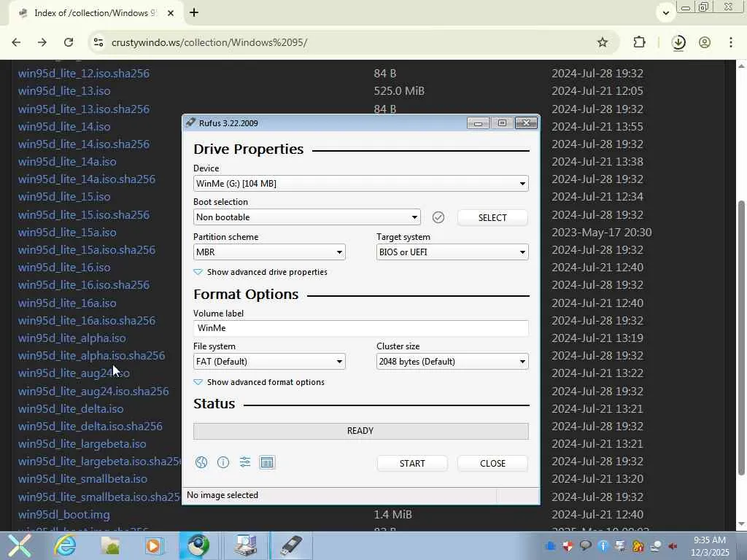The image size is (747, 560).
Task: Click the Volume label field containing WinMe
Action: coord(360,328)
